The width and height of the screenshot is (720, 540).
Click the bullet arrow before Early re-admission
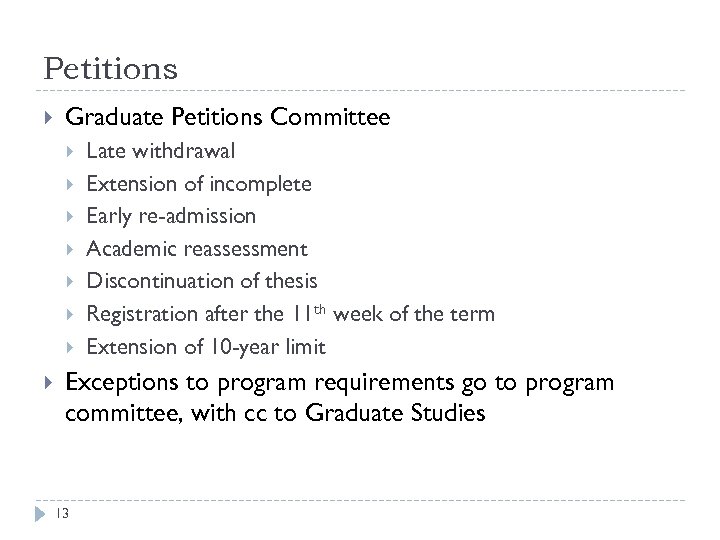click(x=71, y=217)
